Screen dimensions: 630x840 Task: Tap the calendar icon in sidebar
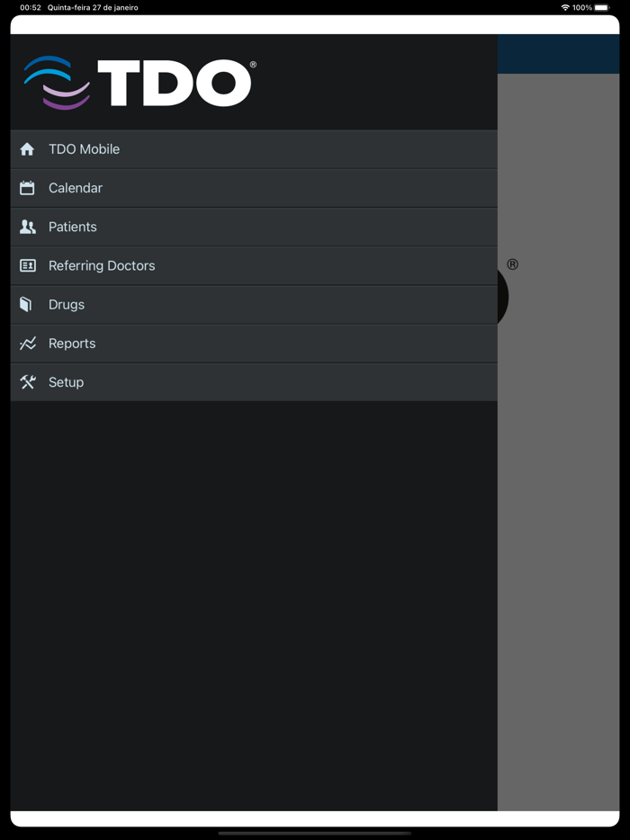pos(27,188)
